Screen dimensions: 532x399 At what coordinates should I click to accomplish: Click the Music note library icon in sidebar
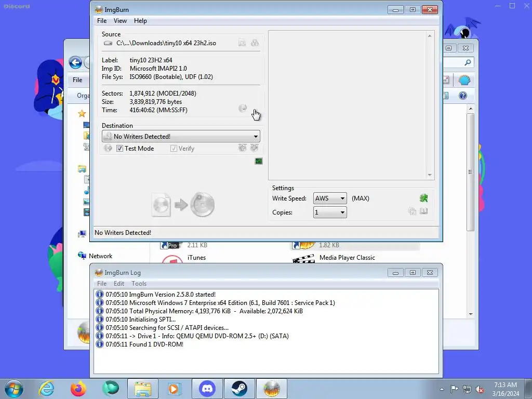[87, 191]
